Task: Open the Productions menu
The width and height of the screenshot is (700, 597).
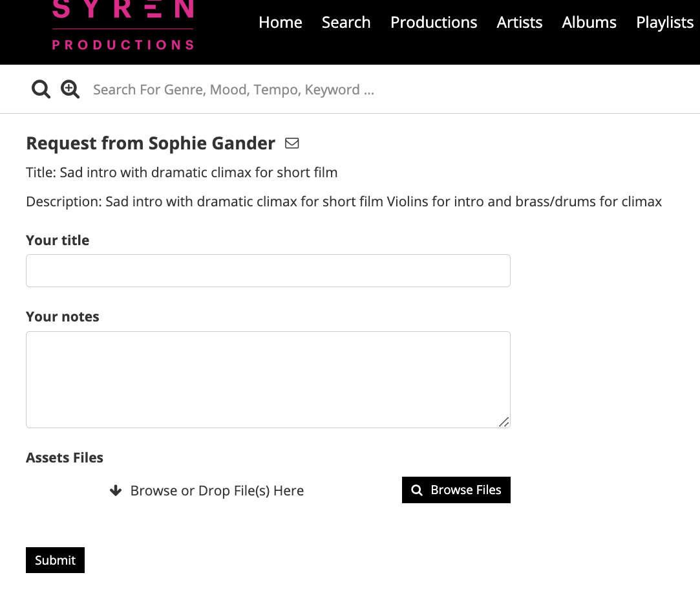Action: 434,22
